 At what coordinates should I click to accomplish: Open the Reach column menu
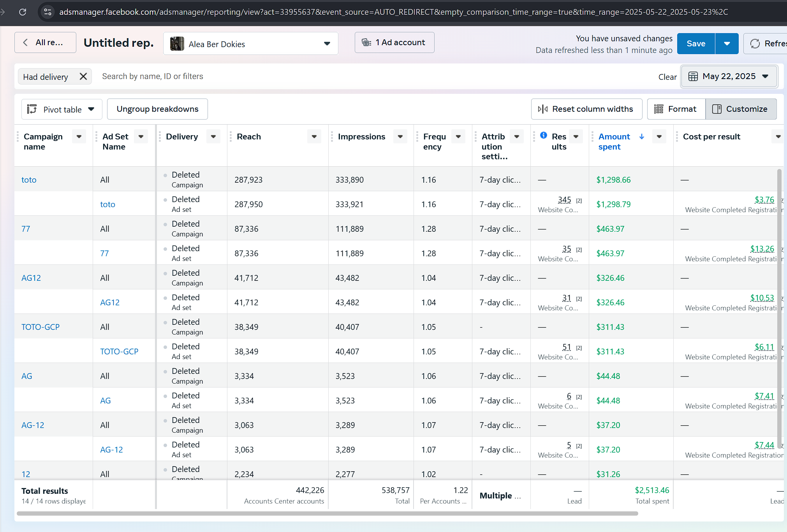(x=314, y=137)
